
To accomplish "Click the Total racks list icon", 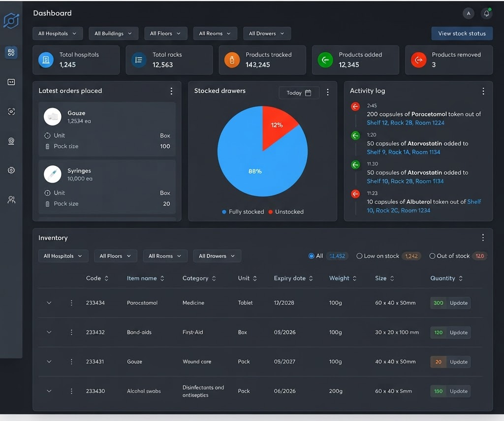I will point(139,60).
